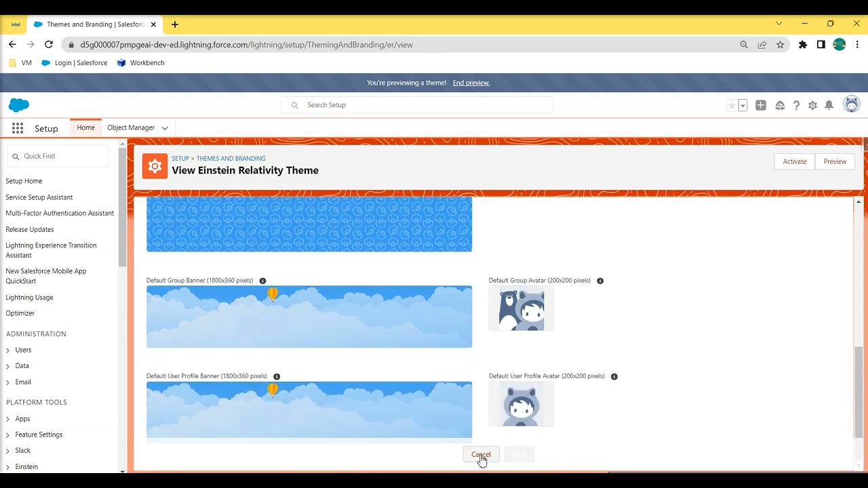Click the share page icon in address bar
The height and width of the screenshot is (488, 868).
click(x=762, y=45)
